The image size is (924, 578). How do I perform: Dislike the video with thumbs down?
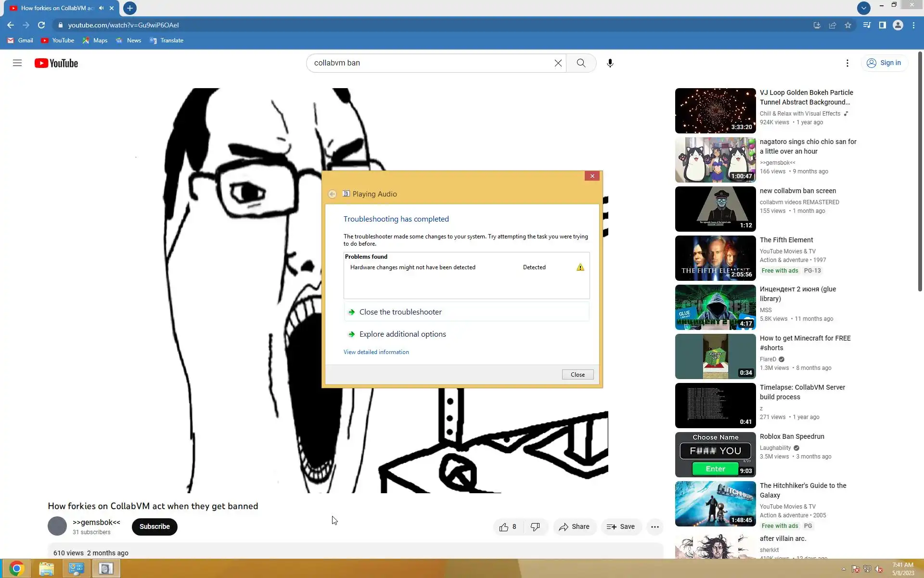pyautogui.click(x=535, y=527)
